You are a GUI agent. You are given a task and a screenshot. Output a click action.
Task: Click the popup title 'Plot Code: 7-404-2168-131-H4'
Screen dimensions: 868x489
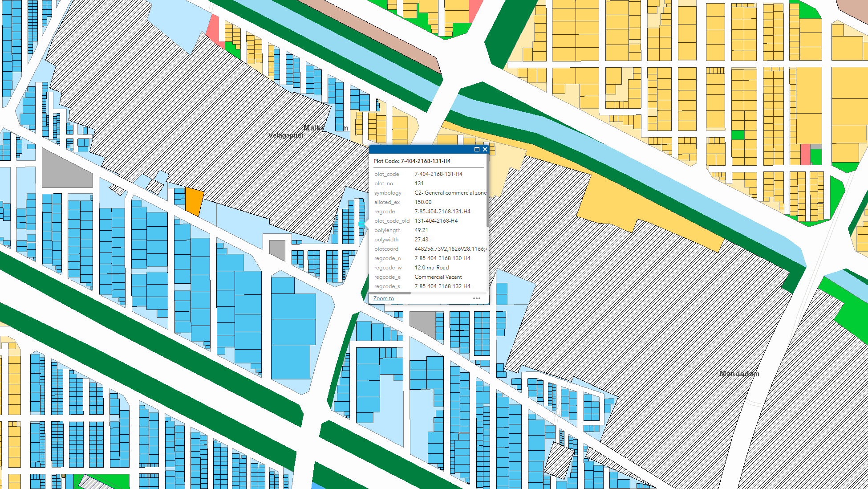412,161
